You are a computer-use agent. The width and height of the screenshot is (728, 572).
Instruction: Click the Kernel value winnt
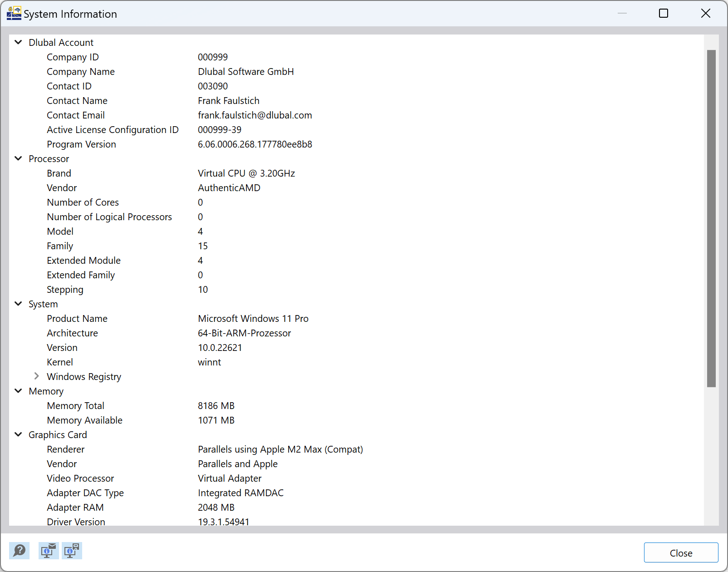tap(209, 362)
